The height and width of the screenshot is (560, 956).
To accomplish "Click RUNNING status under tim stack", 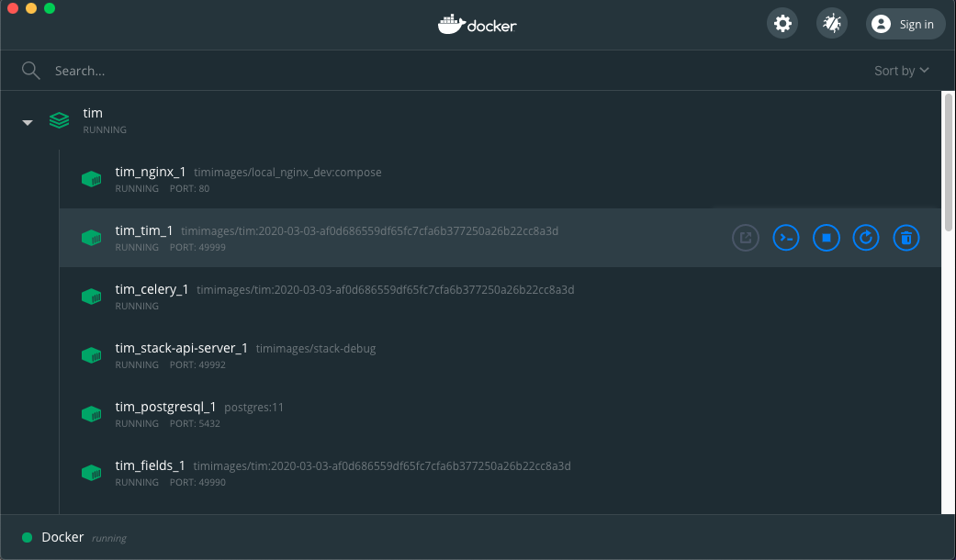I will 105,129.
